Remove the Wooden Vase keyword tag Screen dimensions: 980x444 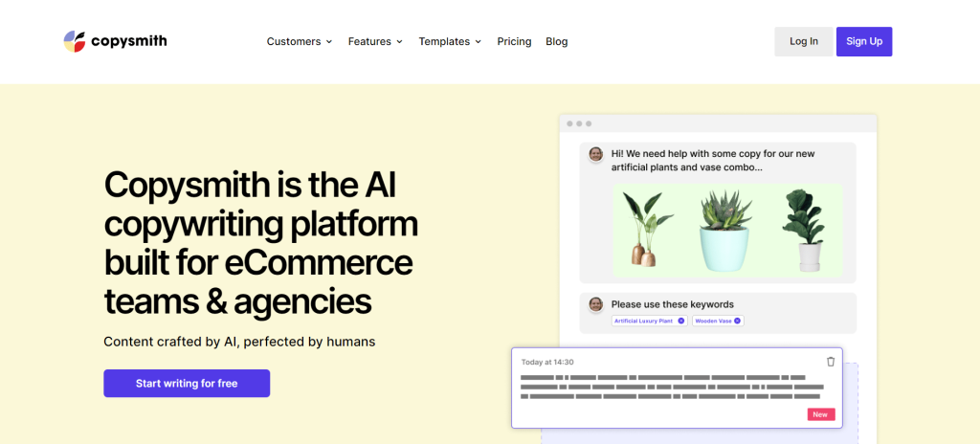pos(737,321)
